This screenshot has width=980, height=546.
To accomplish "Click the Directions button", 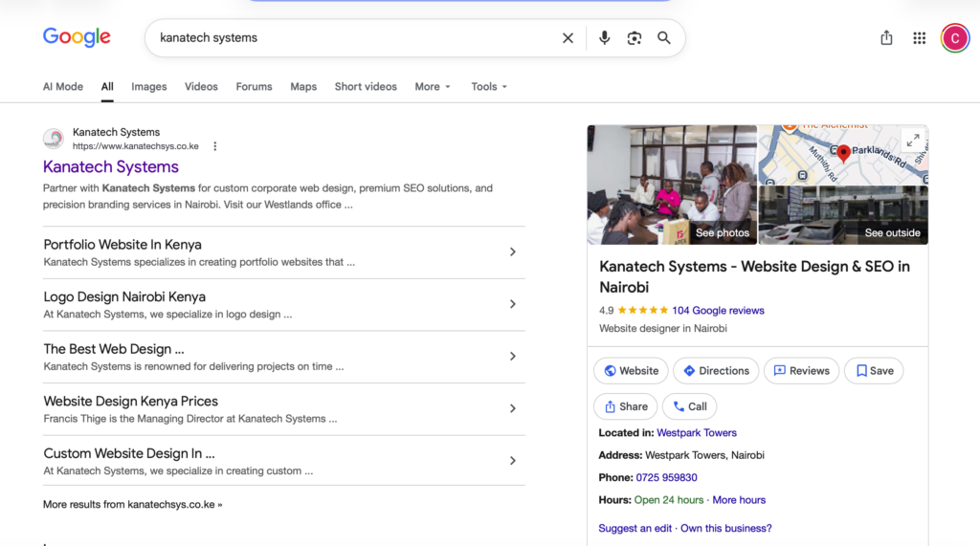I will [716, 371].
